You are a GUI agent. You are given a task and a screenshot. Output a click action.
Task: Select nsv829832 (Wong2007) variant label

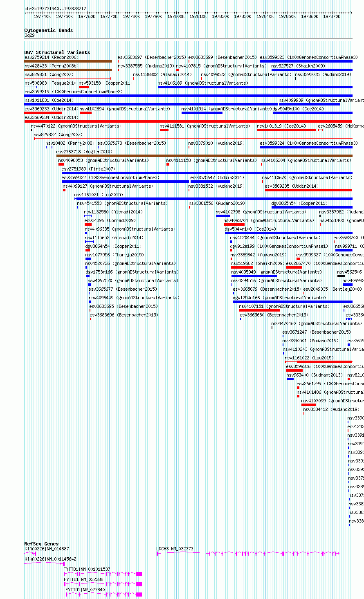coord(58,135)
